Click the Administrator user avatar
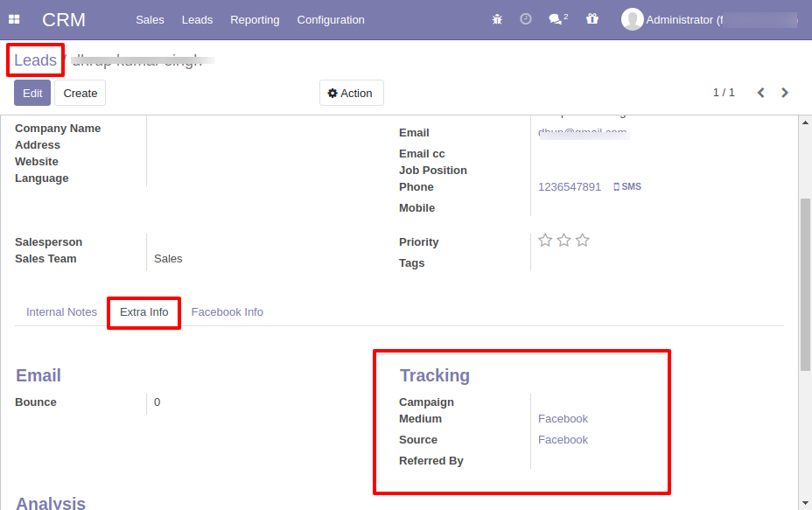 pos(632,19)
